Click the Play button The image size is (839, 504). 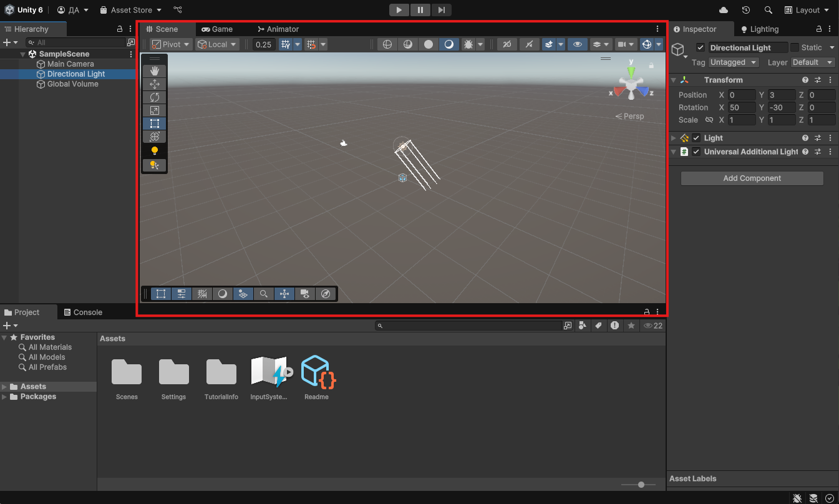(399, 10)
